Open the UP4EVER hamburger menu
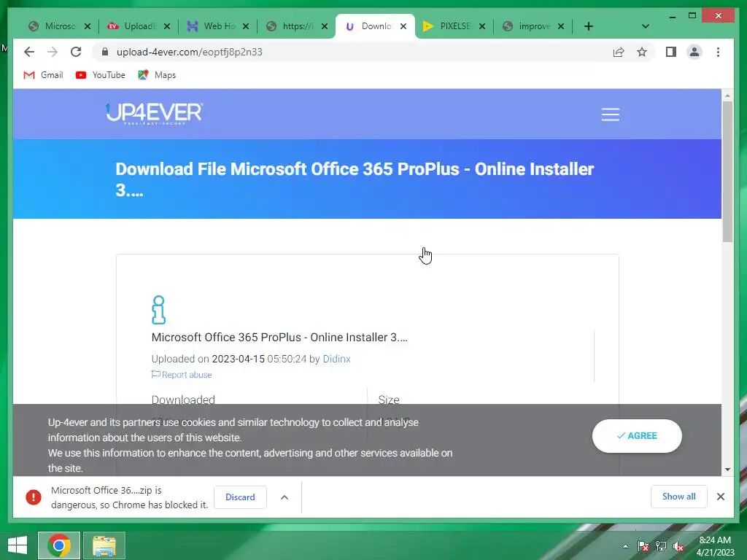Viewport: 747px width, 560px height. coord(611,114)
